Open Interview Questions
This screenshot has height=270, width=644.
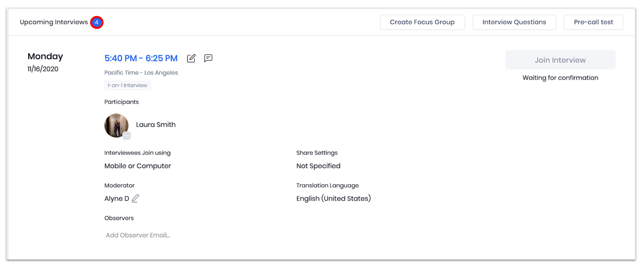514,22
